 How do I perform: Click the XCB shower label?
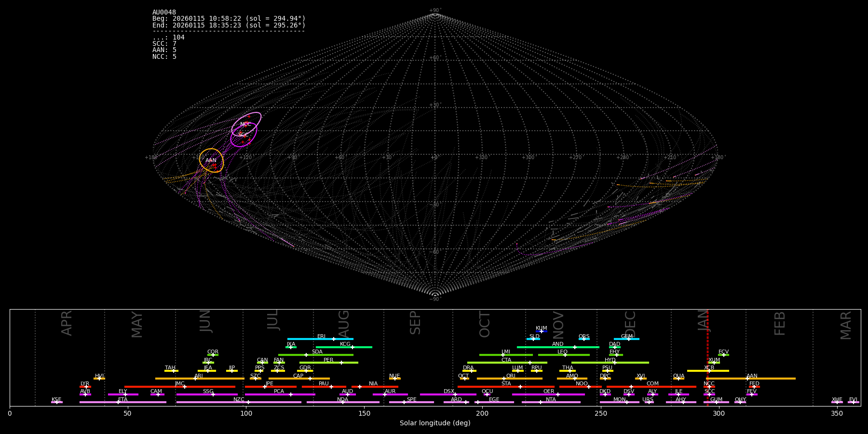coord(709,368)
